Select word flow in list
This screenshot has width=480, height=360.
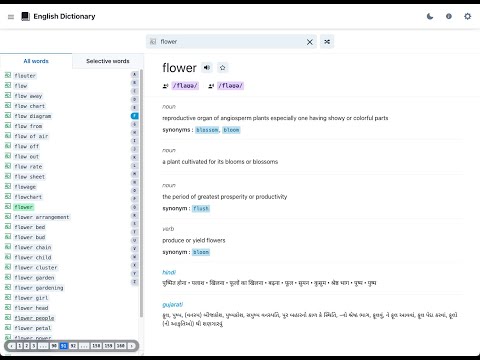21,86
